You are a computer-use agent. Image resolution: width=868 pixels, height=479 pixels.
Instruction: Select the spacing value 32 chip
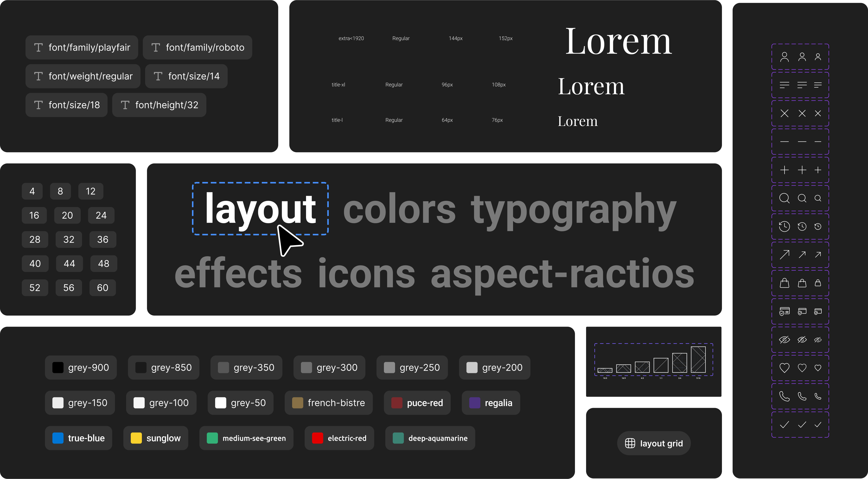[x=69, y=239]
